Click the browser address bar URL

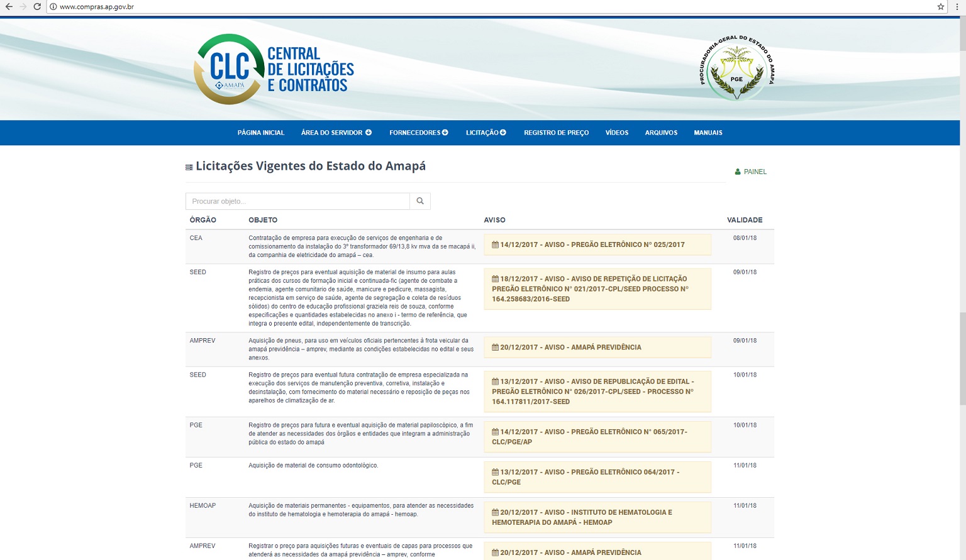click(x=97, y=7)
